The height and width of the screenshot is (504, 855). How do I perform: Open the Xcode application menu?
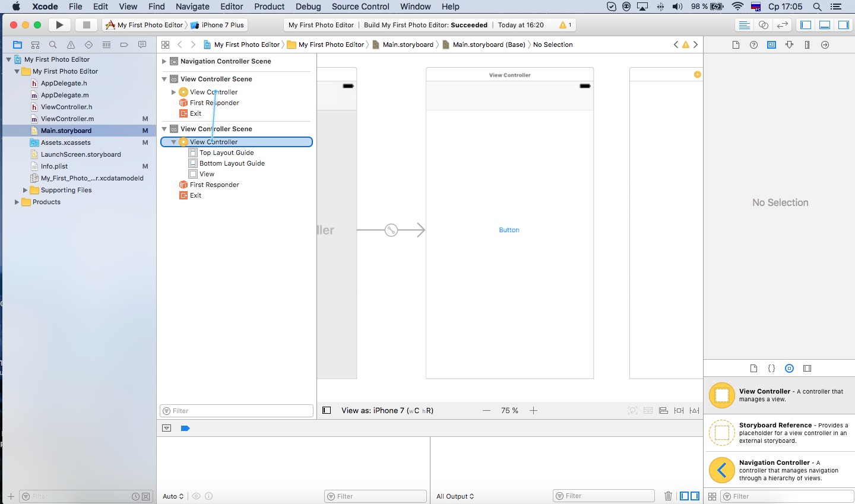(x=45, y=7)
